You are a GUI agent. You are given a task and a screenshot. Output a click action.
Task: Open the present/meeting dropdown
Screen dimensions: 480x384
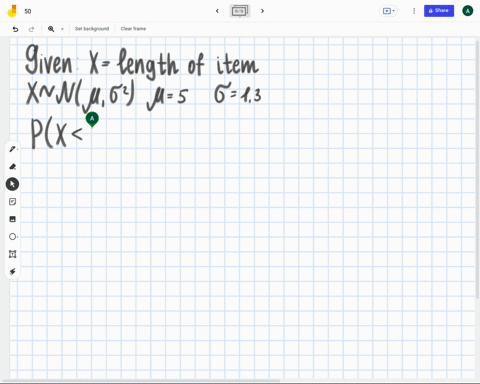tap(389, 11)
